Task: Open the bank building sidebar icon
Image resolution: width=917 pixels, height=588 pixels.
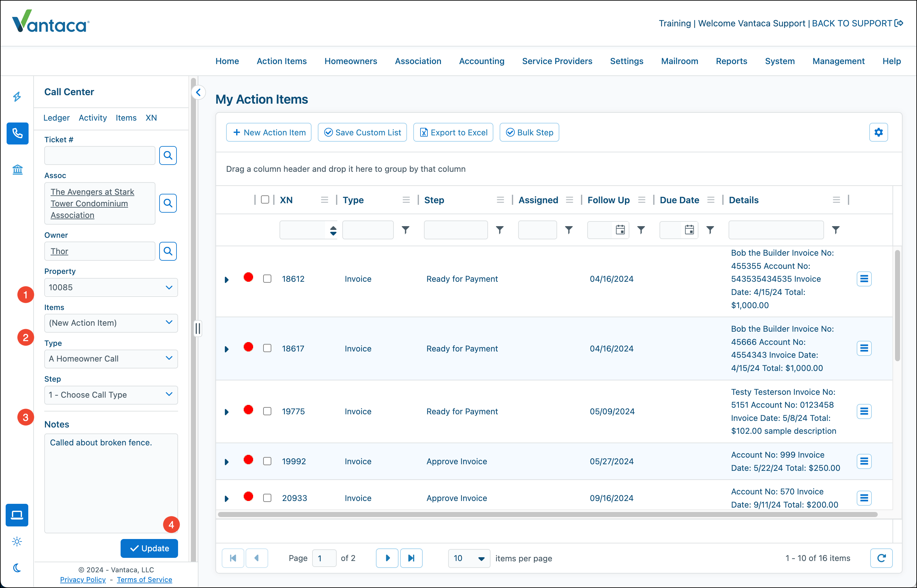Action: (18, 170)
